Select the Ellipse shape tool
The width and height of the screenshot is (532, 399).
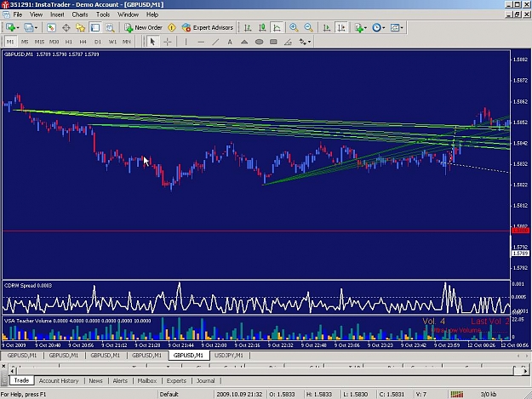click(x=259, y=42)
